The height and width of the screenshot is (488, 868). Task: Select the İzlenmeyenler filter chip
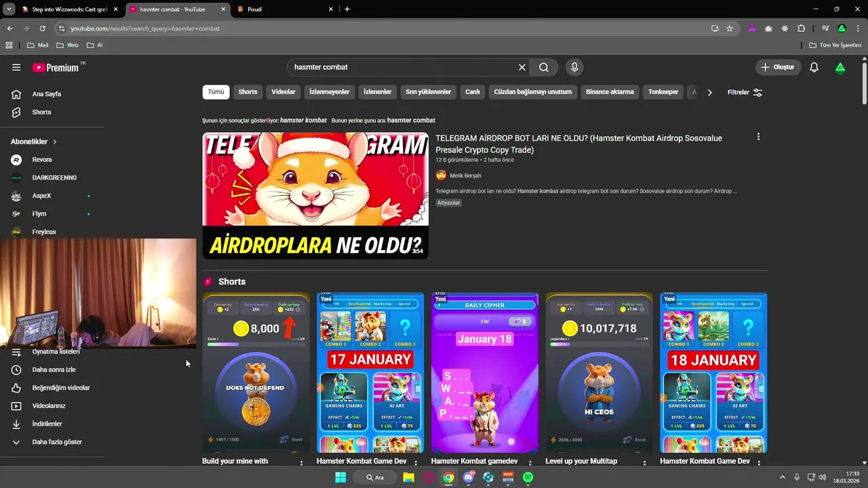330,92
